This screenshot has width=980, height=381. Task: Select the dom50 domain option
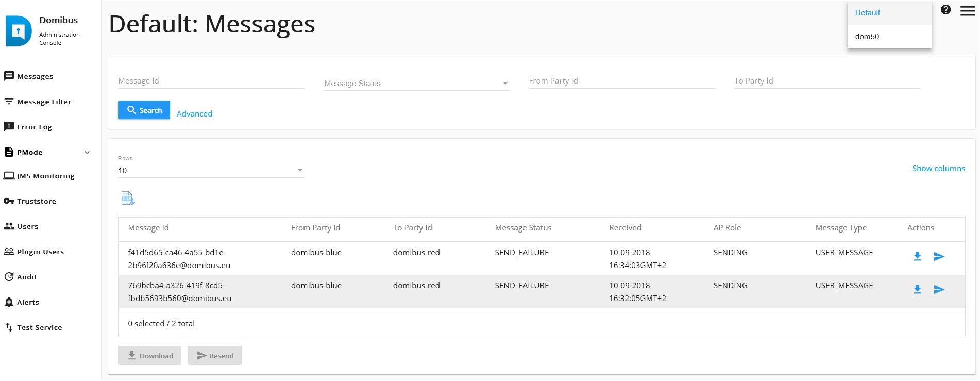867,37
